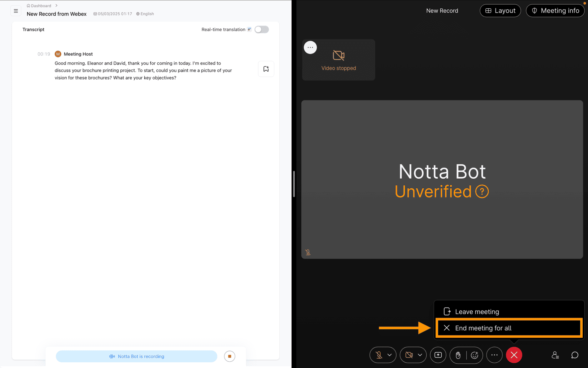Click the Meeting Host avatar icon

(x=58, y=54)
